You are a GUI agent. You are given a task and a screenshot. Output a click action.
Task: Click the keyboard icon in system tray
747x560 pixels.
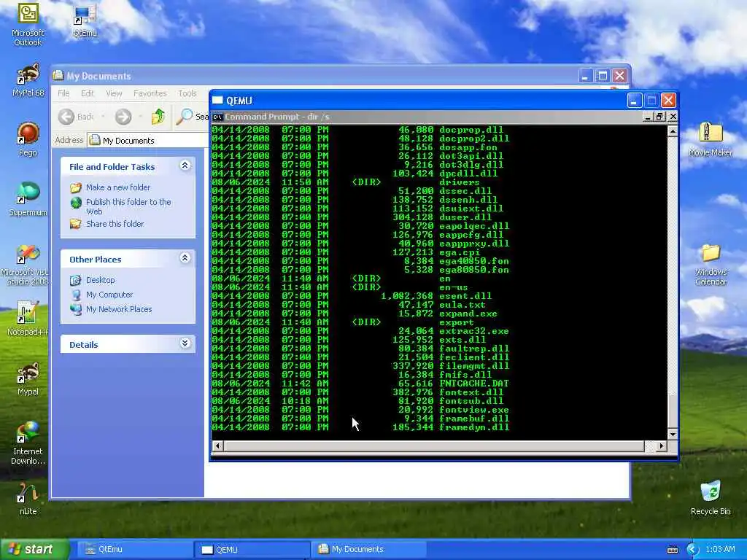pos(673,550)
